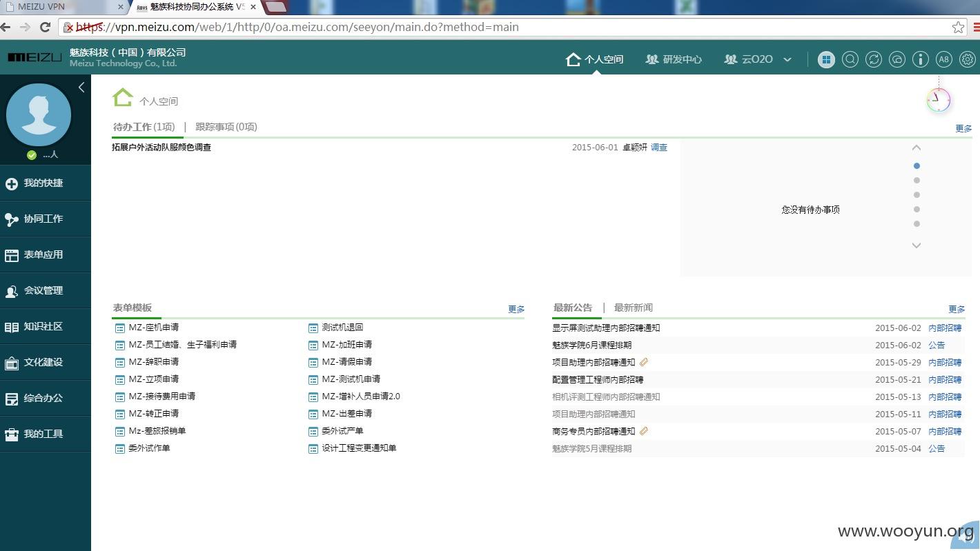Open MZ-座机申请 form template
Screen dimensions: 980x551
(153, 328)
